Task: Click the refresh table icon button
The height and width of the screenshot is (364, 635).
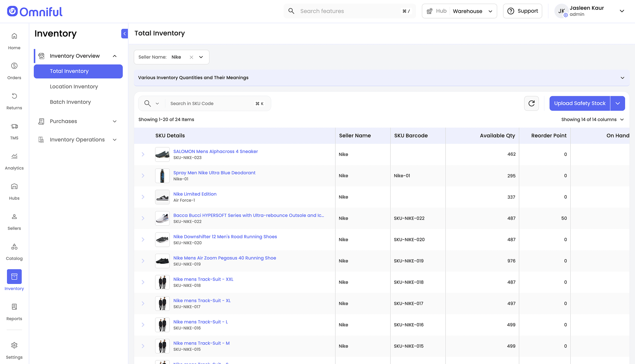Action: click(531, 104)
